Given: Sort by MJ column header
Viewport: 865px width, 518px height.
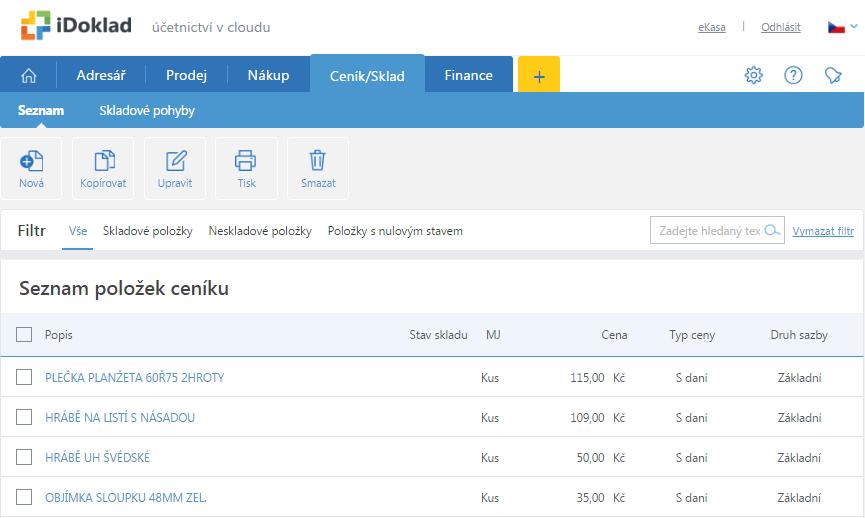Looking at the screenshot, I should (493, 335).
